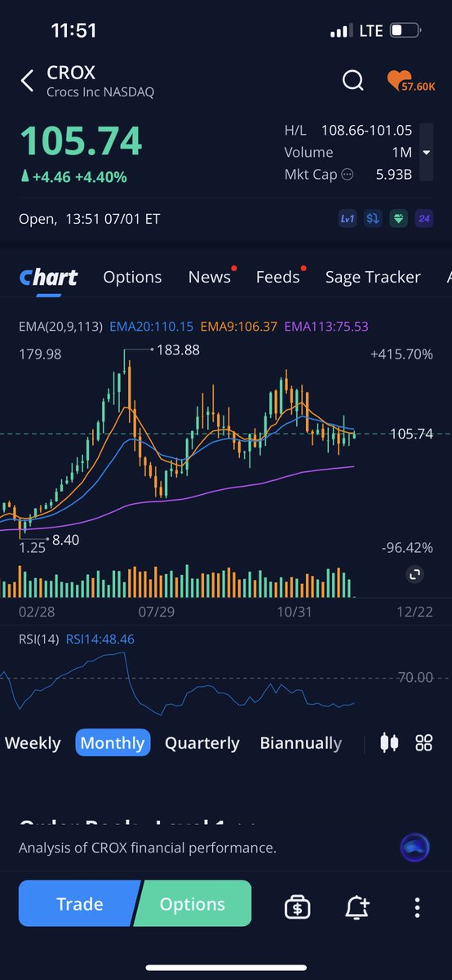Open RSI(14) indicator settings

[x=38, y=639]
